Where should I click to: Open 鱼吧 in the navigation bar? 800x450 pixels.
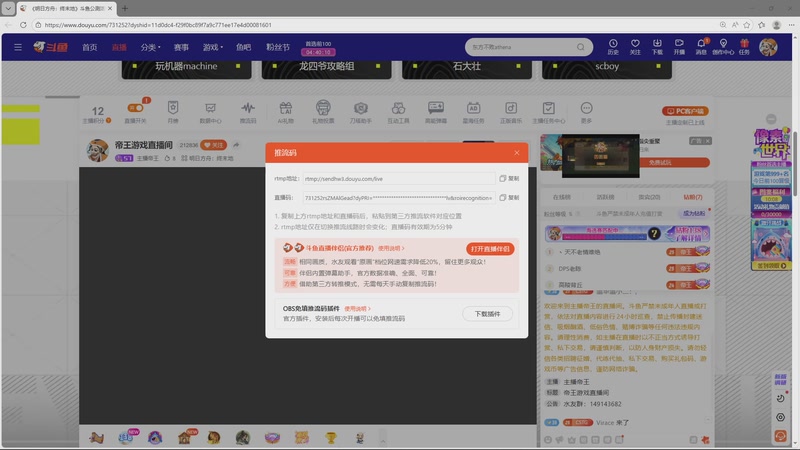point(243,47)
